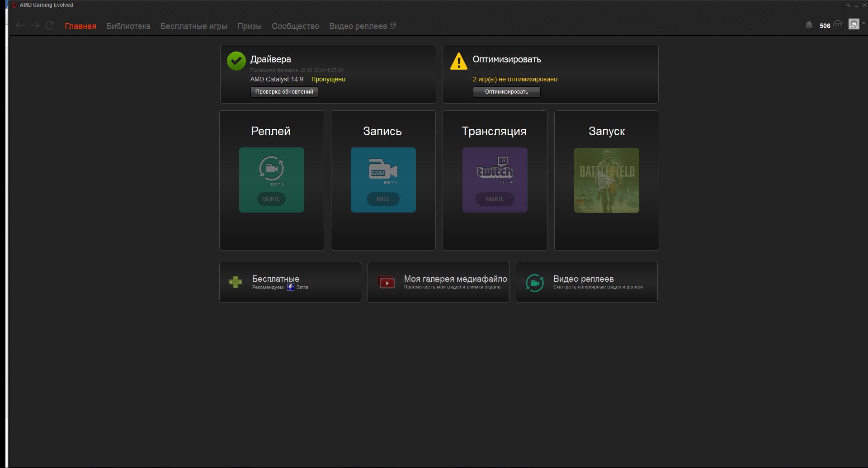Click the Трансляция heading
Viewport: 868px width, 468px height.
point(494,132)
